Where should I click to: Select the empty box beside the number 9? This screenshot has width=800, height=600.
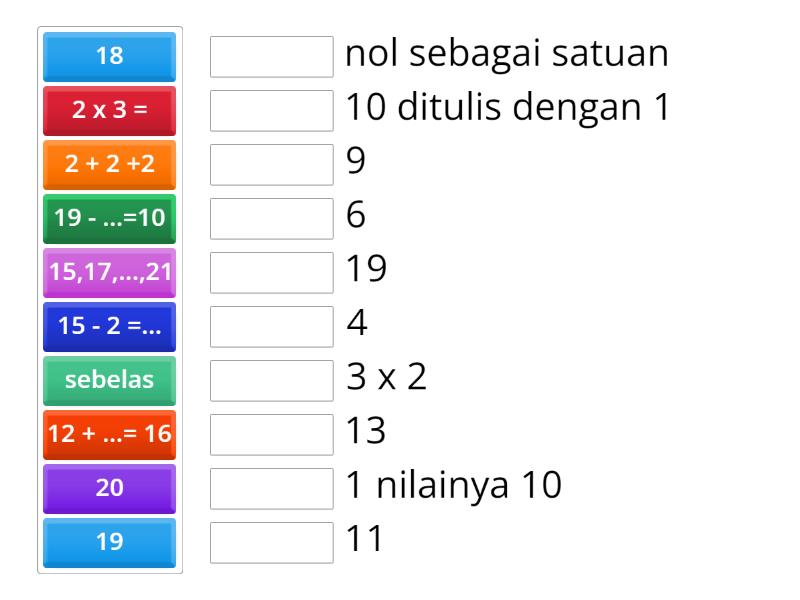tap(271, 164)
